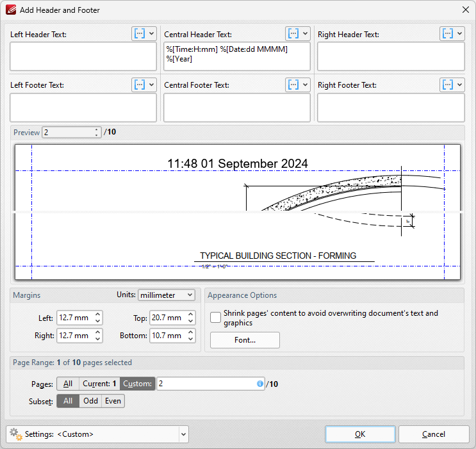Viewport: 476px width, 449px height.
Task: Enable Shrink pages' content checkbox
Action: [x=215, y=318]
